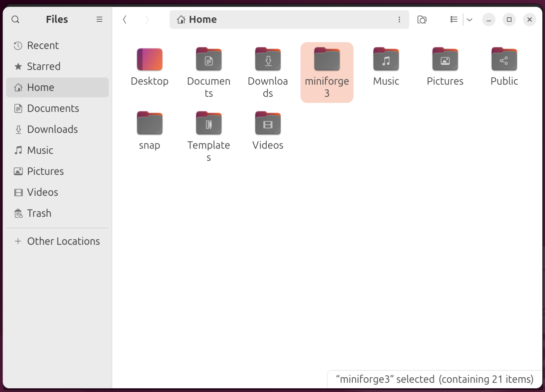Select the Documents folder icon in grid
The height and width of the screenshot is (392, 545).
[x=209, y=59]
